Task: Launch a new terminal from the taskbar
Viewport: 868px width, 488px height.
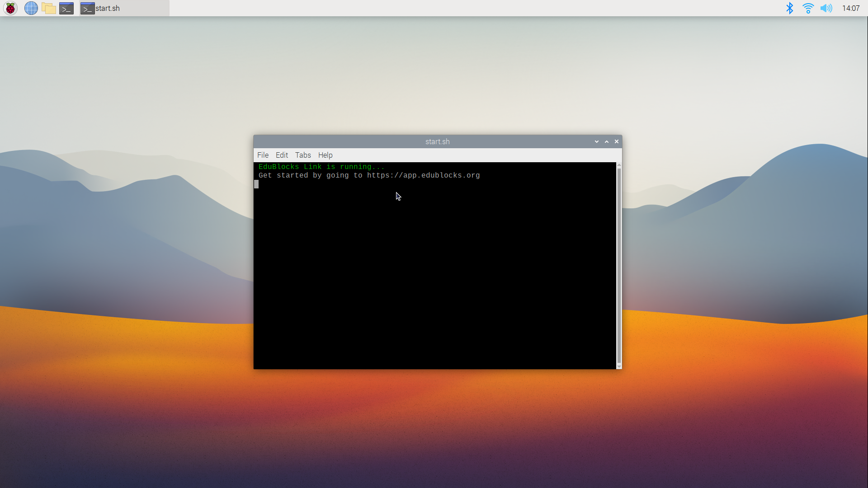Action: 66,8
